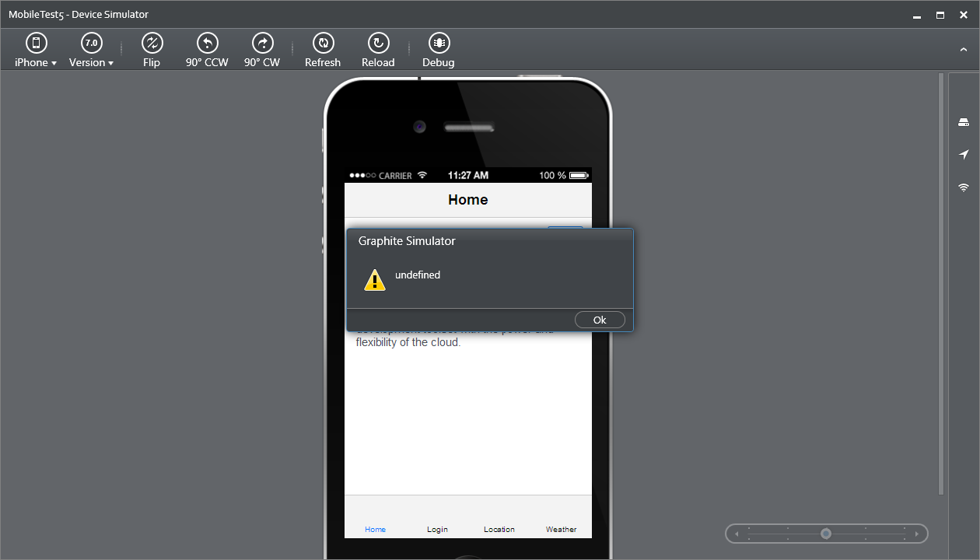
Task: Switch to the Home tab in app
Action: tap(375, 529)
